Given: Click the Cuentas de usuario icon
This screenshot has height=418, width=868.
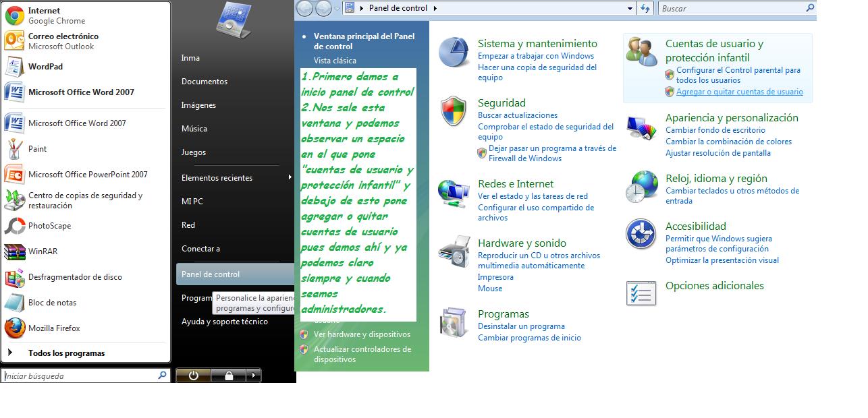Looking at the screenshot, I should (642, 51).
